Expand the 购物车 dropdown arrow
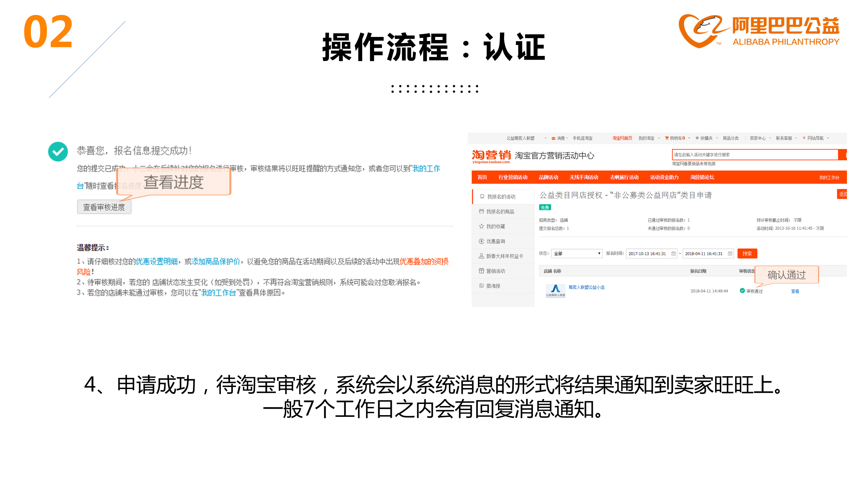 pos(689,138)
